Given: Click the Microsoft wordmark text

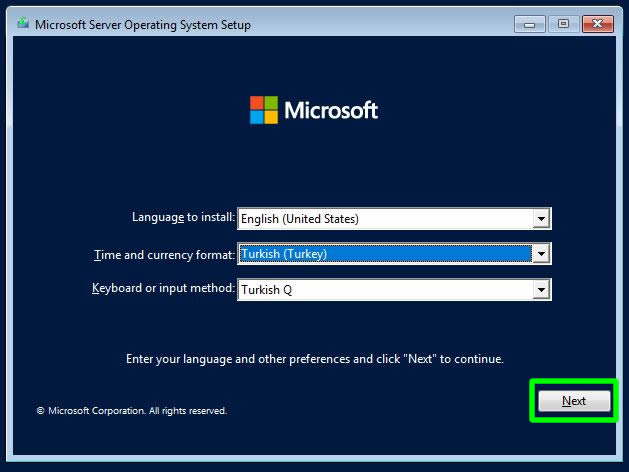Looking at the screenshot, I should click(x=331, y=110).
